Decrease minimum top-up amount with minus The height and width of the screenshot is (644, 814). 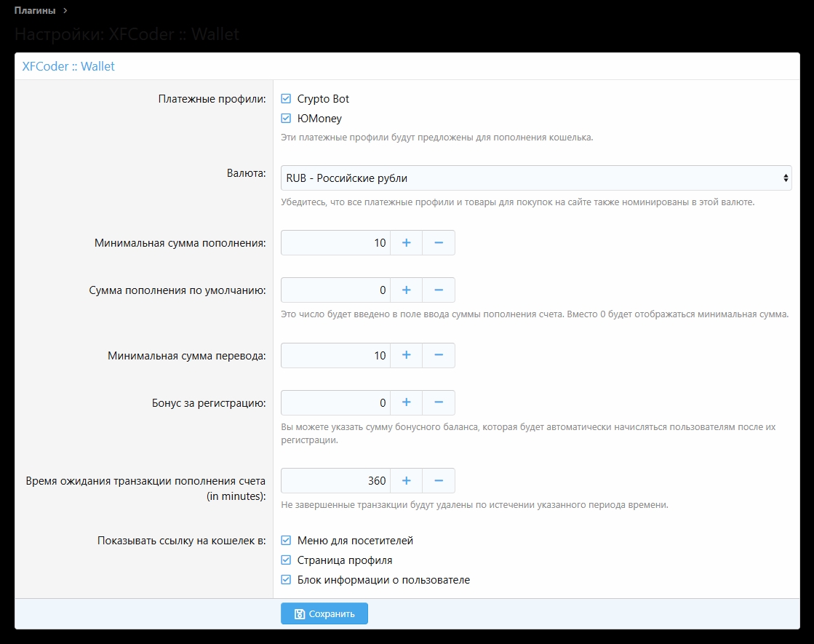439,243
